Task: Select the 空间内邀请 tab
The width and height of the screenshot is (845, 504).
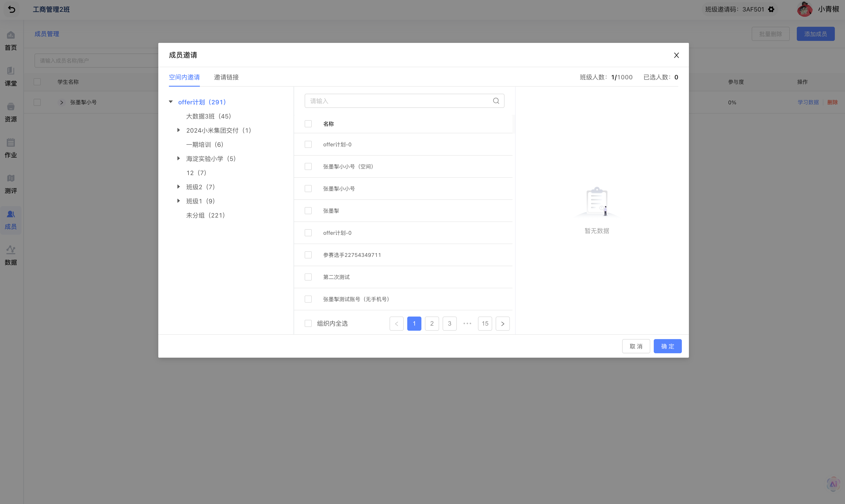Action: pyautogui.click(x=184, y=77)
